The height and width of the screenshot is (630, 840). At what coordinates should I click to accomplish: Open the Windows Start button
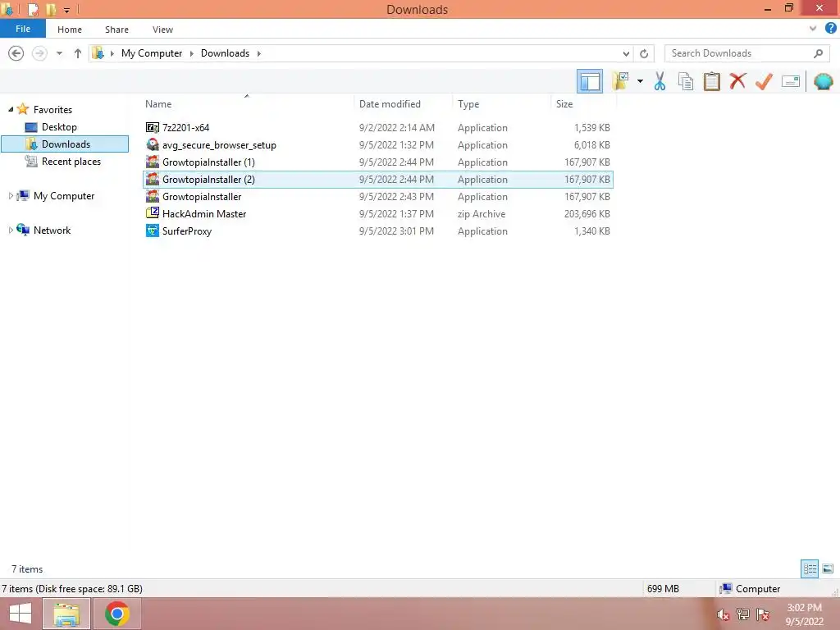coord(21,614)
